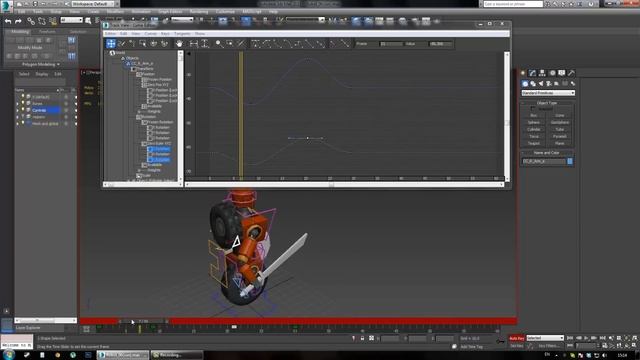
Task: Click the Cylinder primitive button
Action: point(533,129)
